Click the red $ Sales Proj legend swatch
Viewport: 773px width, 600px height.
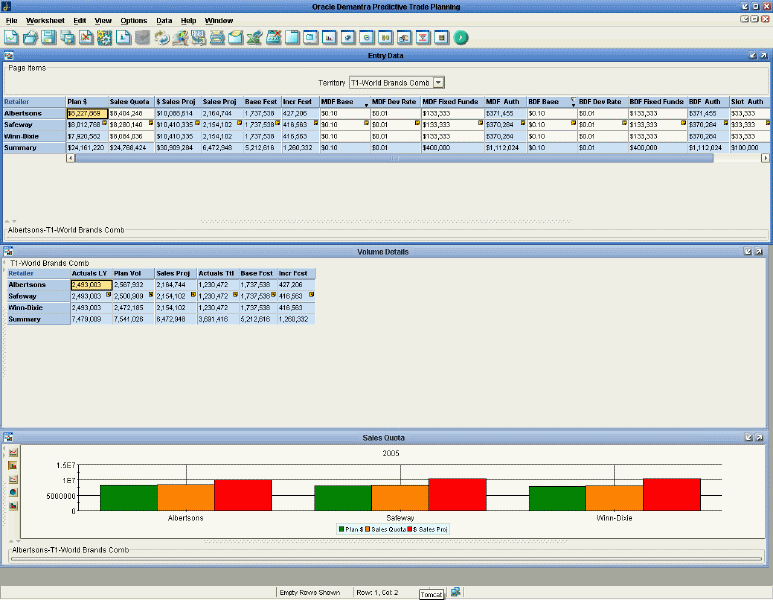[410, 529]
